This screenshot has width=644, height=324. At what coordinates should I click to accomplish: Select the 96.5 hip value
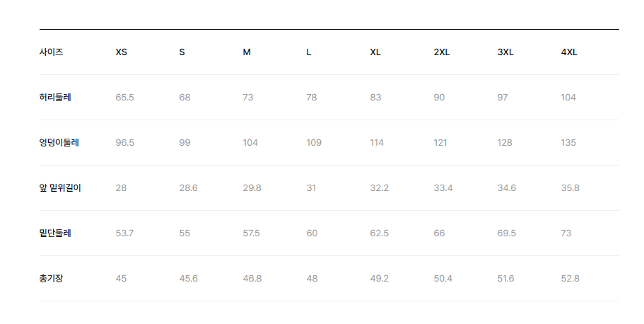[x=125, y=143]
